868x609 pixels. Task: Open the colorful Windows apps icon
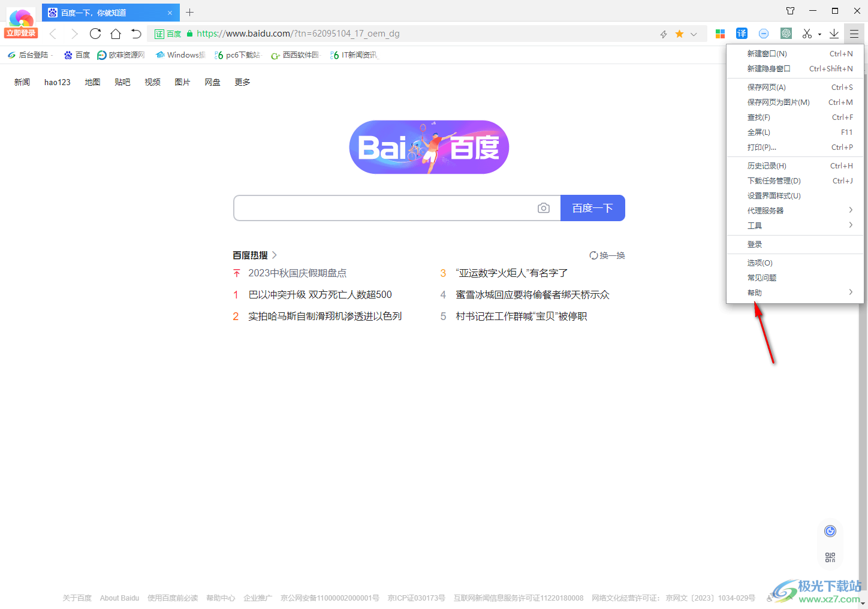721,34
